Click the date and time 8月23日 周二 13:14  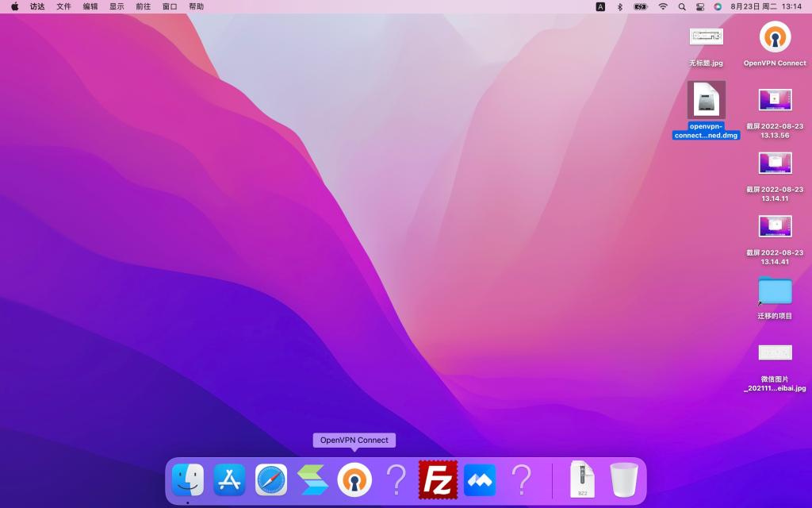click(766, 6)
